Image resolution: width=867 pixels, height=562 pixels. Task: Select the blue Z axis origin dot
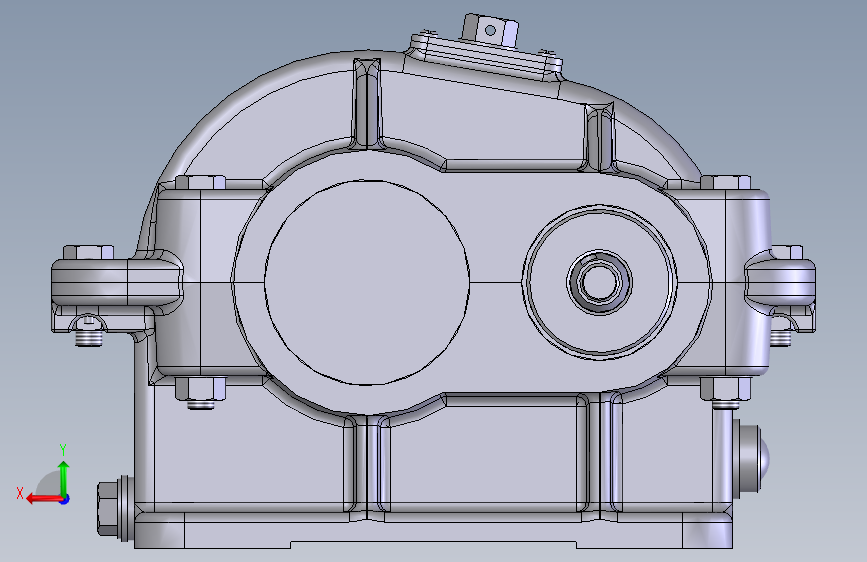coord(65,499)
